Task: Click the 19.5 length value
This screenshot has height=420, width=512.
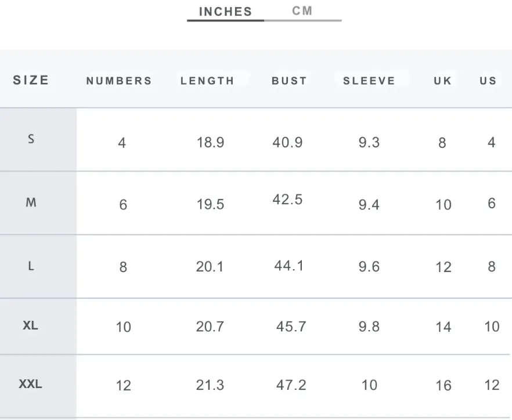Action: 210,205
